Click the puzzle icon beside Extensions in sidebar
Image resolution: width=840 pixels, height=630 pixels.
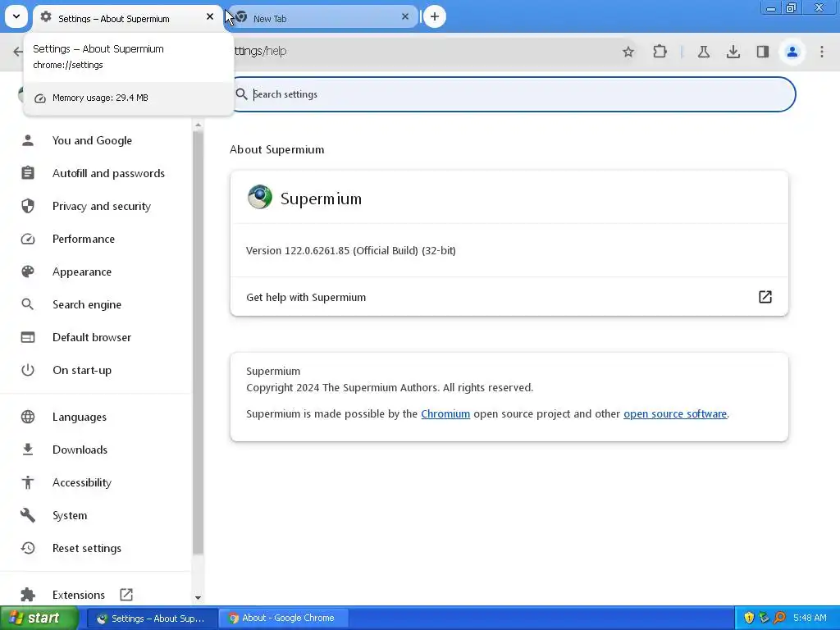coord(28,595)
